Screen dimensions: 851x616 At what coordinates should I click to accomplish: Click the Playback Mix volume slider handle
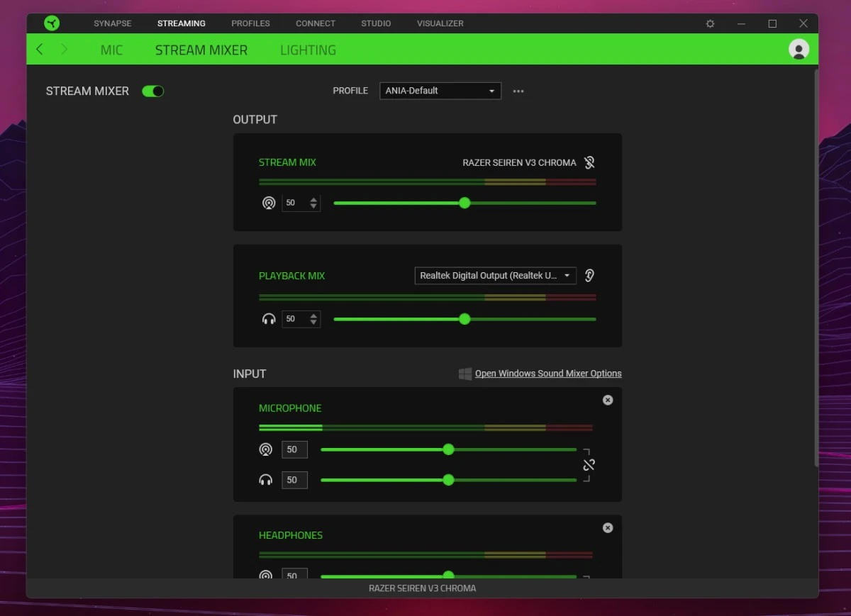(x=465, y=319)
